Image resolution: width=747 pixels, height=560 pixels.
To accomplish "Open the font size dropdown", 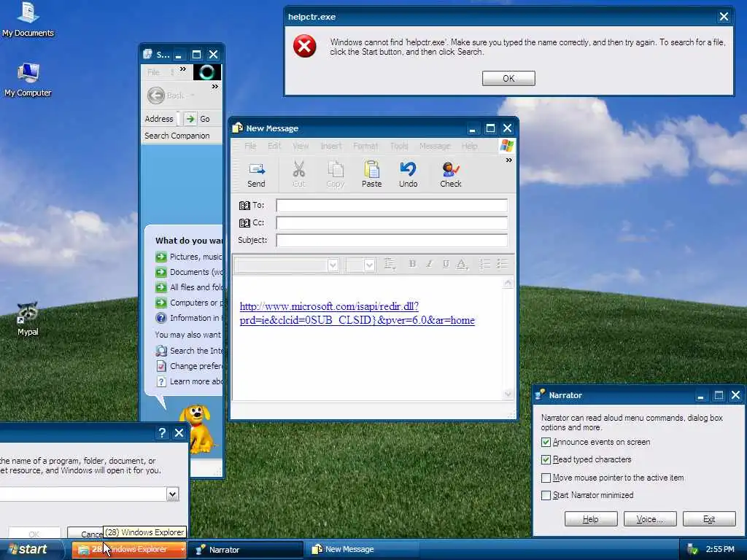I will [x=369, y=265].
